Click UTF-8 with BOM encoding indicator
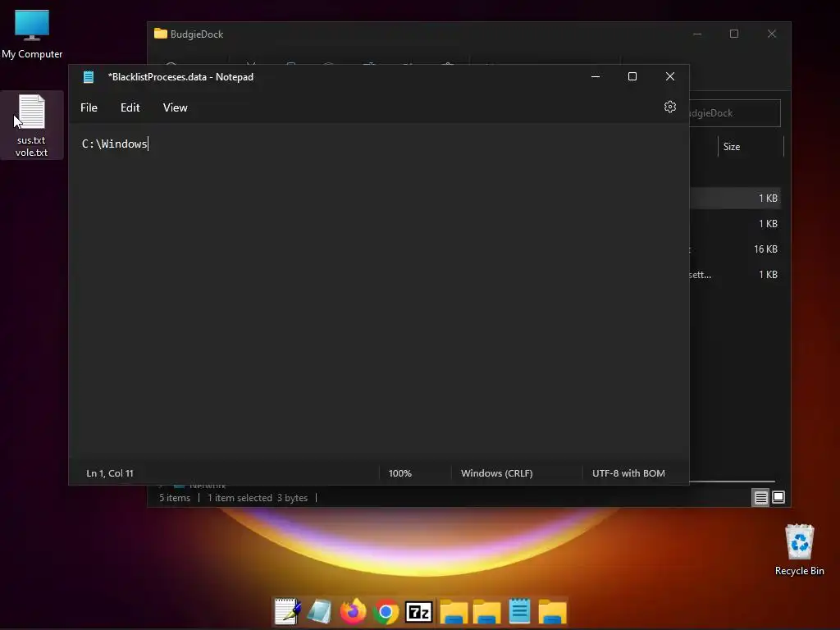This screenshot has height=630, width=840. click(628, 473)
